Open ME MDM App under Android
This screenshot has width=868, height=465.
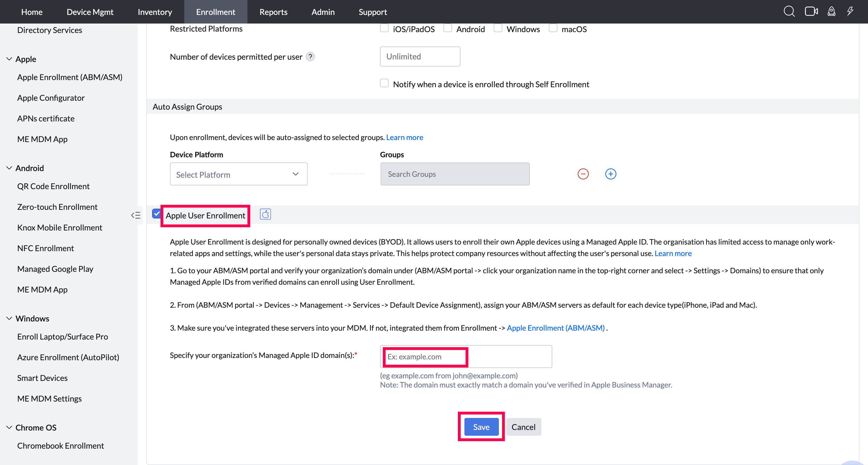pyautogui.click(x=42, y=290)
